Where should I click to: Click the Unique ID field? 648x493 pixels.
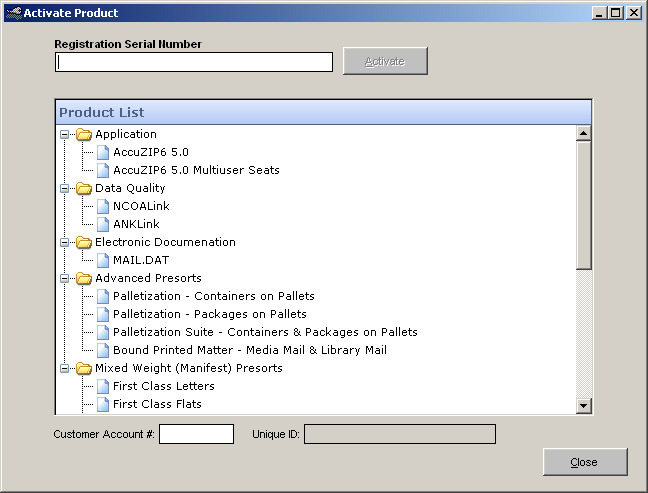(x=400, y=434)
